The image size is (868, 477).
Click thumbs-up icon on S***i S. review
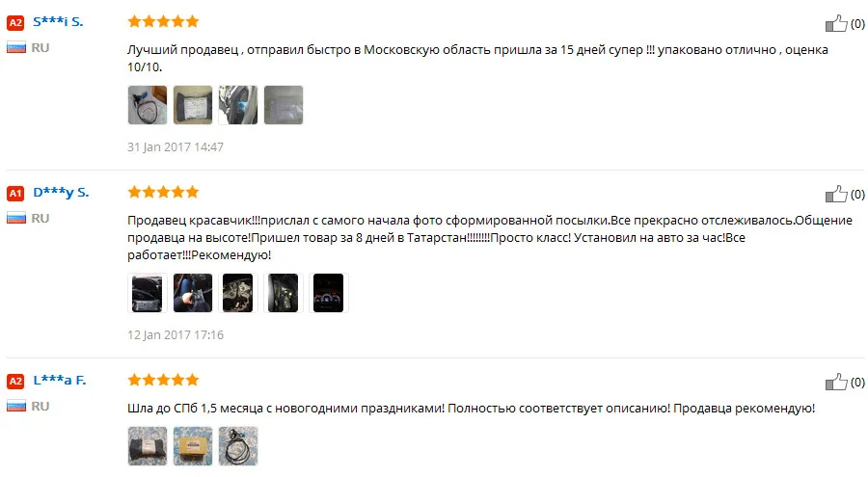836,23
